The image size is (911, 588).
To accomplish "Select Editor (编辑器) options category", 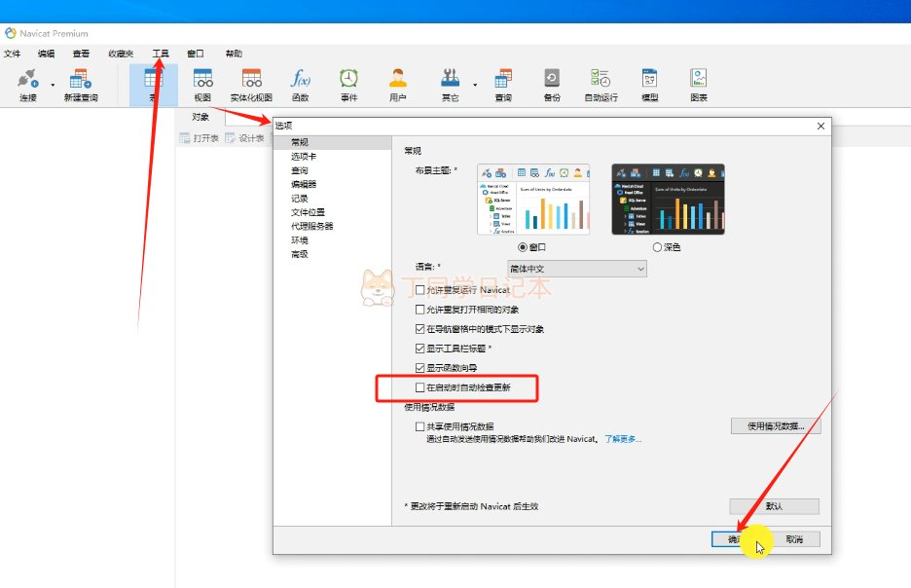I will 304,184.
